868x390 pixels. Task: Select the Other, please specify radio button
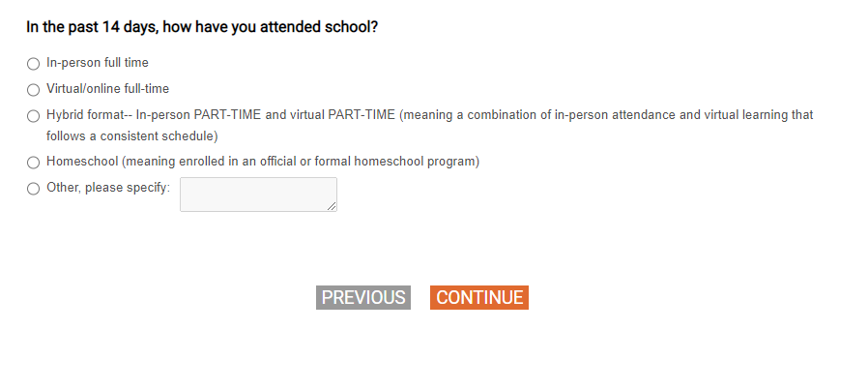point(34,189)
